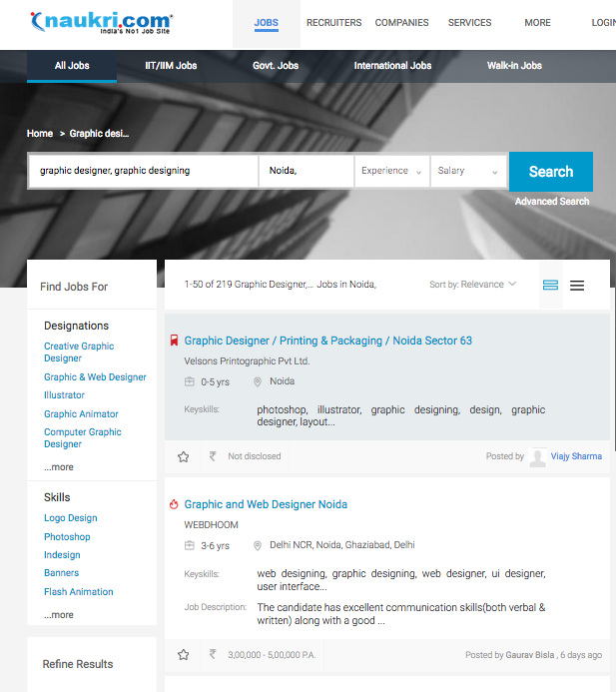The image size is (616, 692).
Task: Show more Designations via ...more link
Action: click(x=59, y=467)
